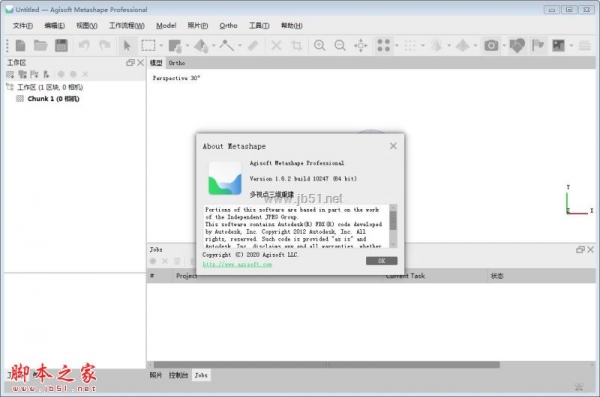
Task: Select the arrow navigation cursor tool
Action: (x=127, y=46)
